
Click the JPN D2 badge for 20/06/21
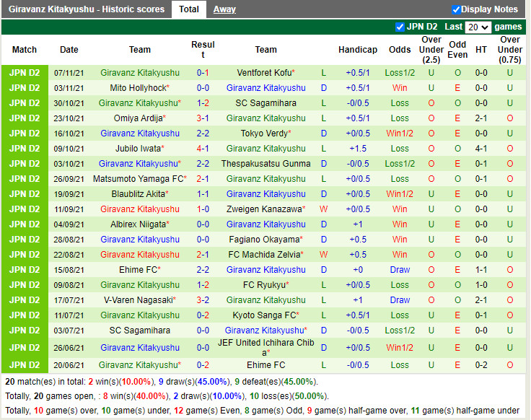(25, 365)
